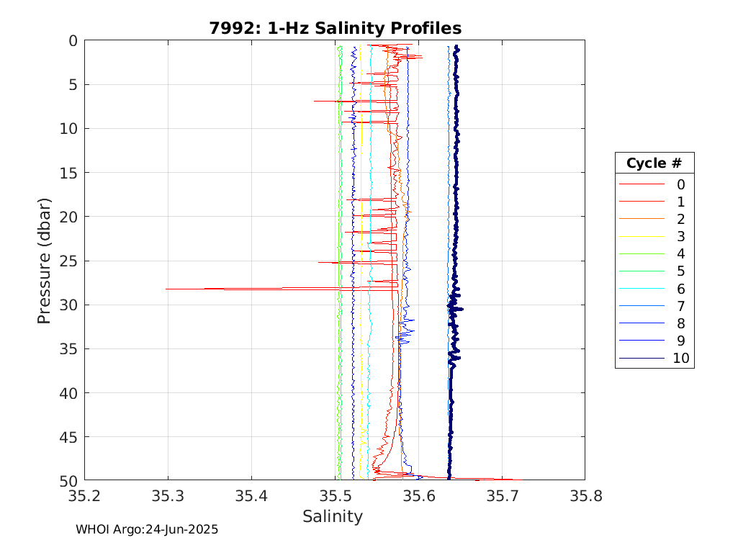The width and height of the screenshot is (756, 540).
Task: Click the x-axis tick label 35.4
Action: [x=251, y=495]
